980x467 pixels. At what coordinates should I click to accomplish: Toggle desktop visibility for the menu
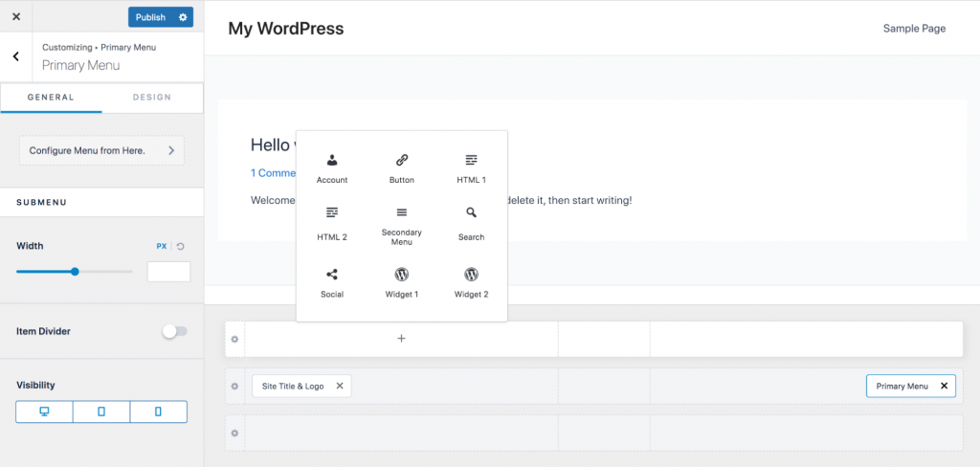44,411
